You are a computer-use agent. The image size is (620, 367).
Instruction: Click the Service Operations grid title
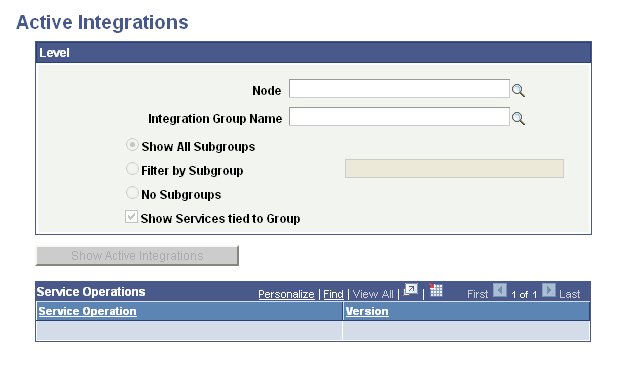[91, 292]
